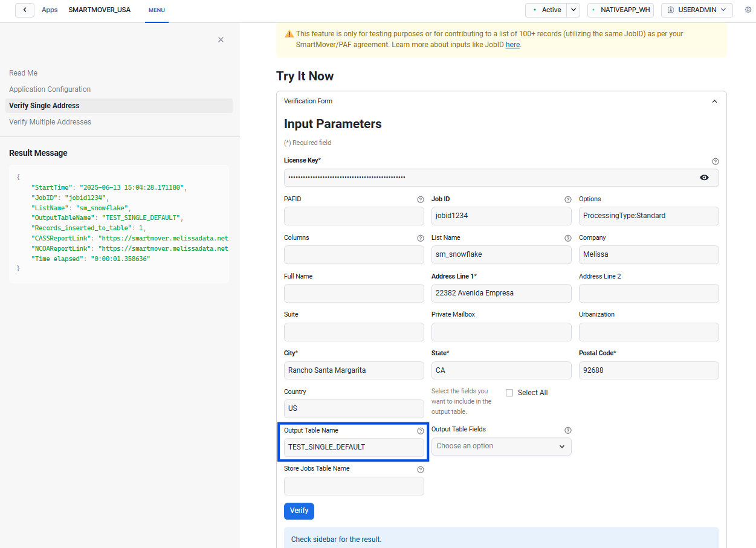
Task: Click the Active status button
Action: pos(546,10)
